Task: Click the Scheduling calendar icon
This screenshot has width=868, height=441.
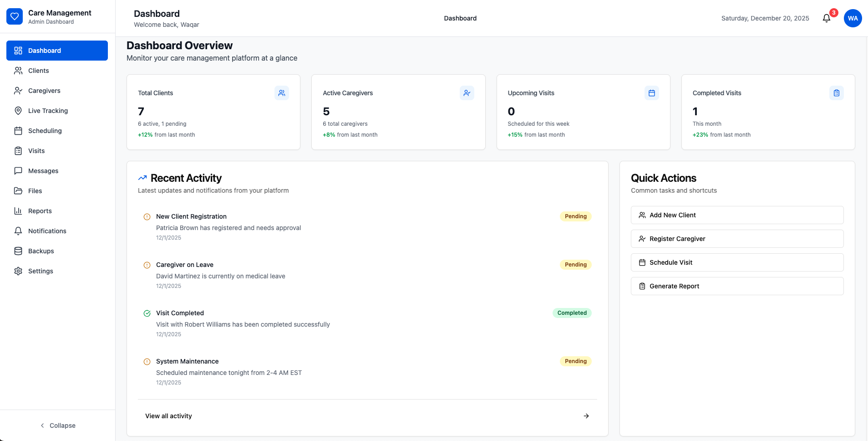Action: tap(18, 131)
